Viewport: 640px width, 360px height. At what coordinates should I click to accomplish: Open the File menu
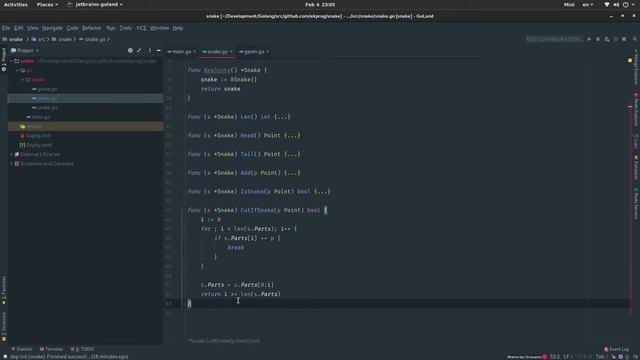click(x=6, y=28)
